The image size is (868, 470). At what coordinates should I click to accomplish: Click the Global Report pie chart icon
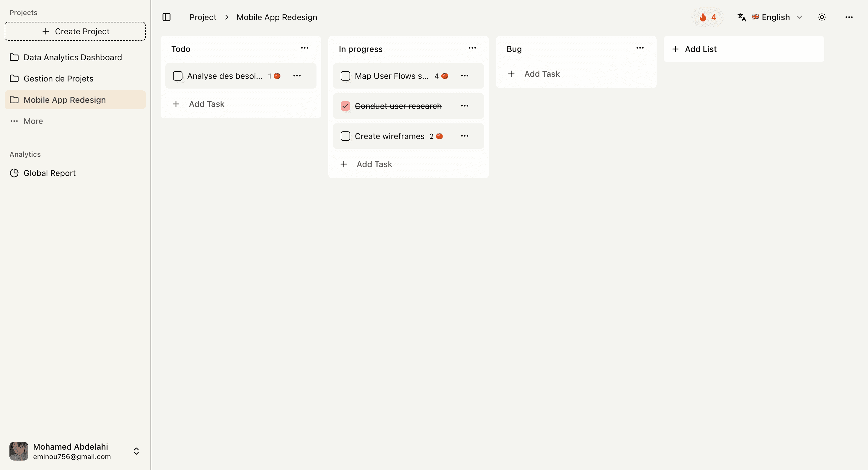tap(14, 173)
